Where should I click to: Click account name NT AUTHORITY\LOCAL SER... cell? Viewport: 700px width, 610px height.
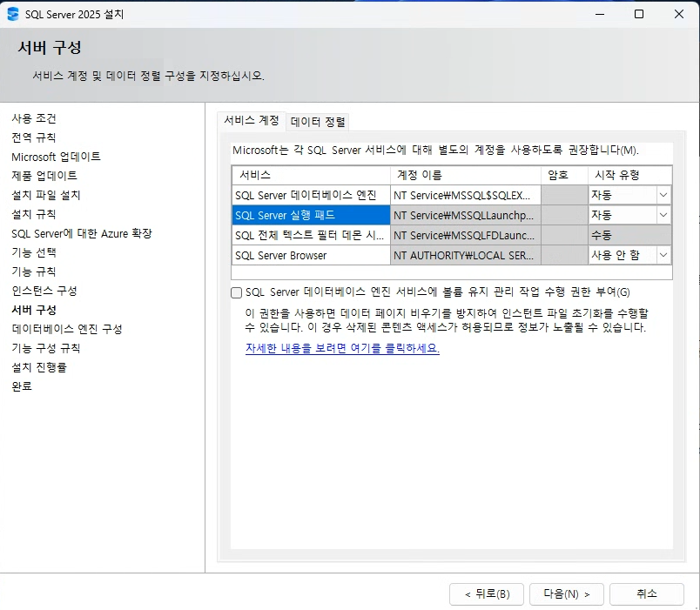pyautogui.click(x=466, y=255)
